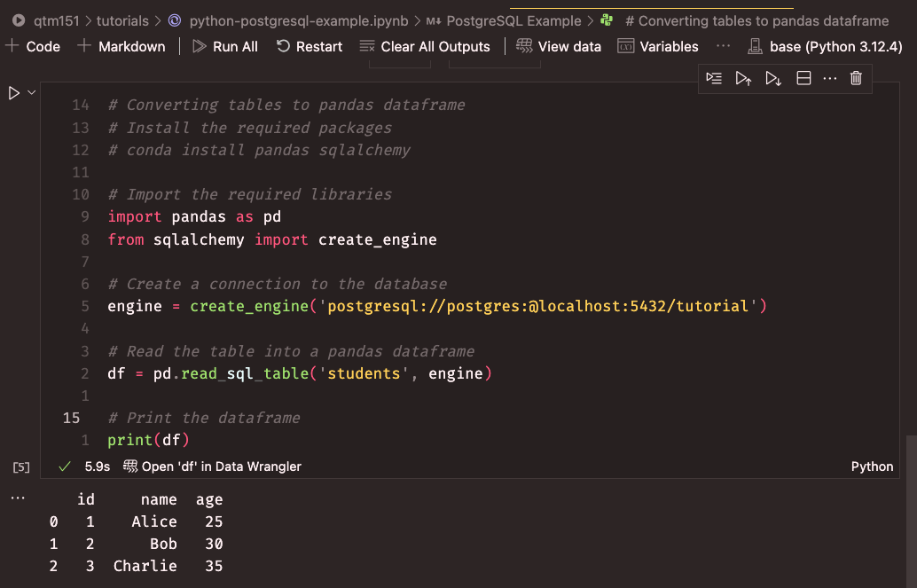Execute above cells icon in cell toolbar
The width and height of the screenshot is (917, 588).
pos(743,79)
